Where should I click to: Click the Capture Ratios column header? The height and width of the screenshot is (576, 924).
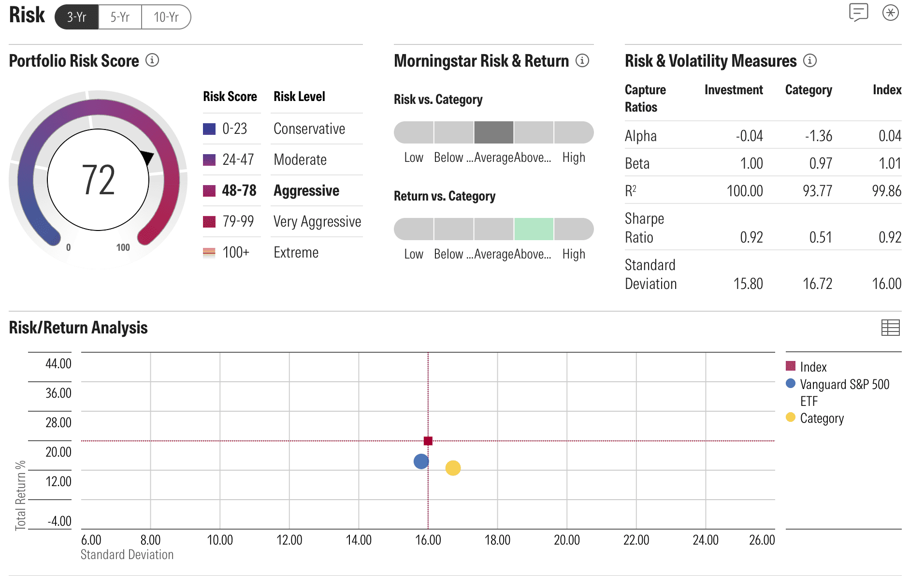coord(645,98)
